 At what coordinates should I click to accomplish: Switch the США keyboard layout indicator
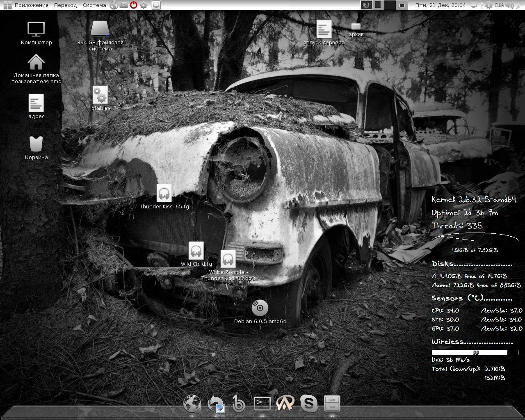(499, 5)
